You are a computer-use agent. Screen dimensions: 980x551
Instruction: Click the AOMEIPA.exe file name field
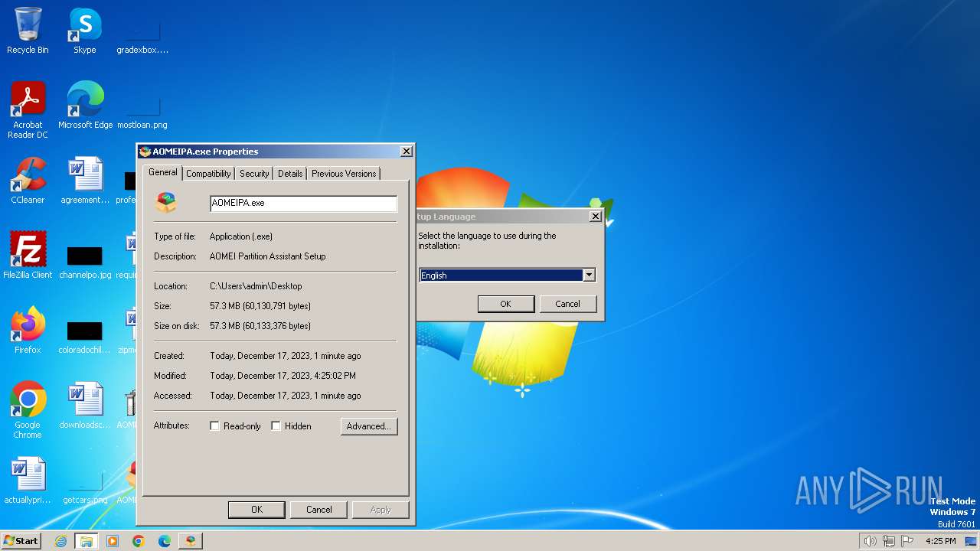303,203
